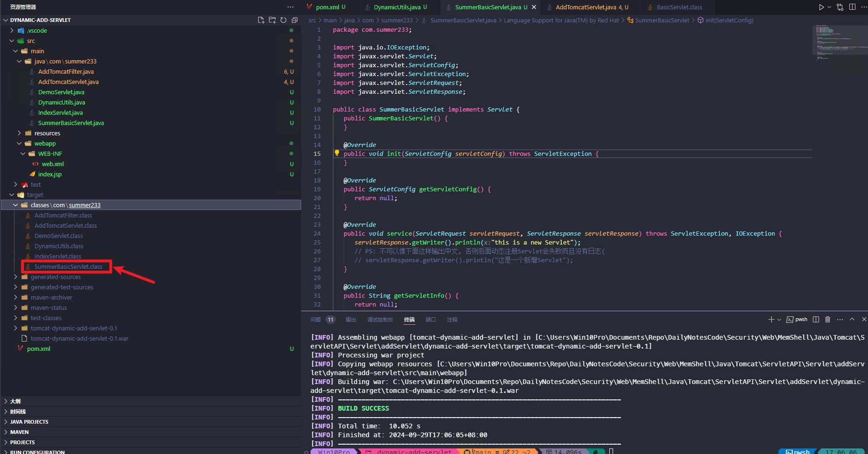This screenshot has height=454, width=868.
Task: Click init(ServletConfig) in breadcrumb
Action: tap(729, 20)
